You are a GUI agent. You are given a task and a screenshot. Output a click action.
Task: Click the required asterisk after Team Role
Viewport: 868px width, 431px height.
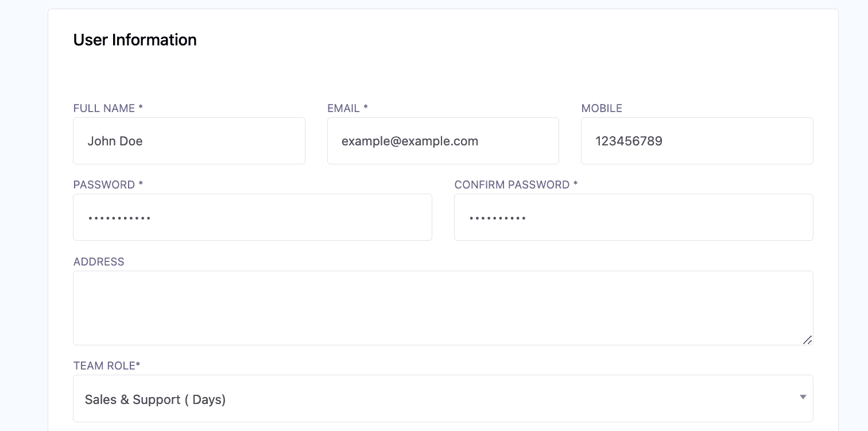coord(138,365)
